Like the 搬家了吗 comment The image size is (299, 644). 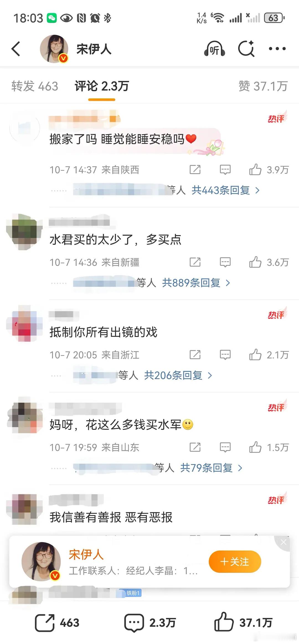255,169
